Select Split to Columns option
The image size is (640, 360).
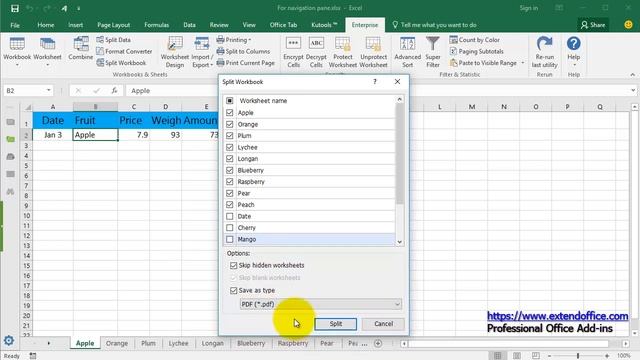[243, 51]
